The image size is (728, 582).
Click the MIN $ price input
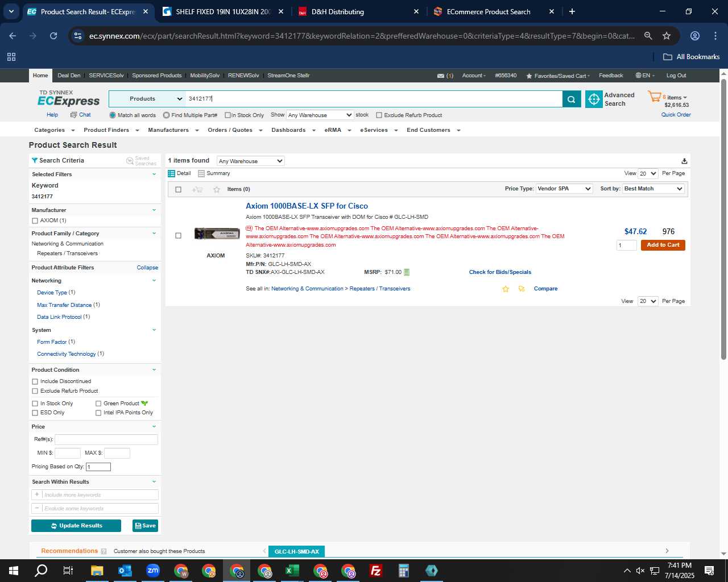[x=67, y=453]
